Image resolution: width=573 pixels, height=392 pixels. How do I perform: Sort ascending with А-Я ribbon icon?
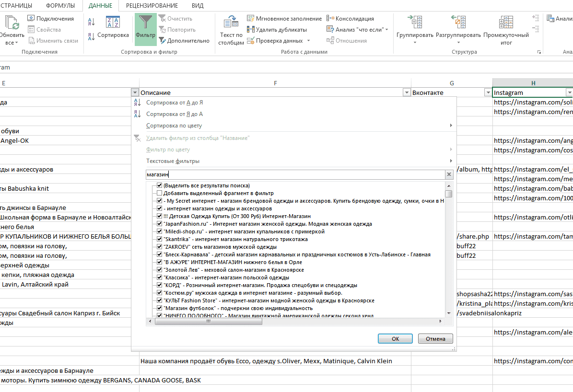[92, 22]
